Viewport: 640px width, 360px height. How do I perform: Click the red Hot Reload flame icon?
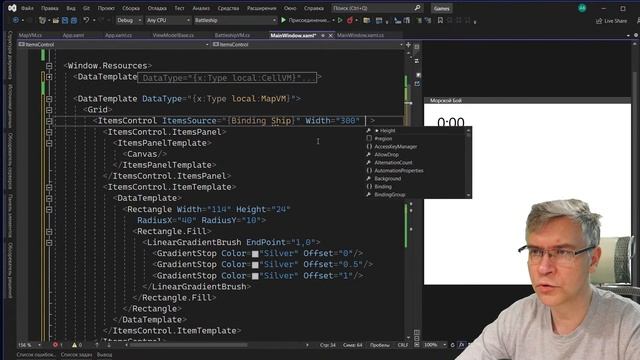350,20
